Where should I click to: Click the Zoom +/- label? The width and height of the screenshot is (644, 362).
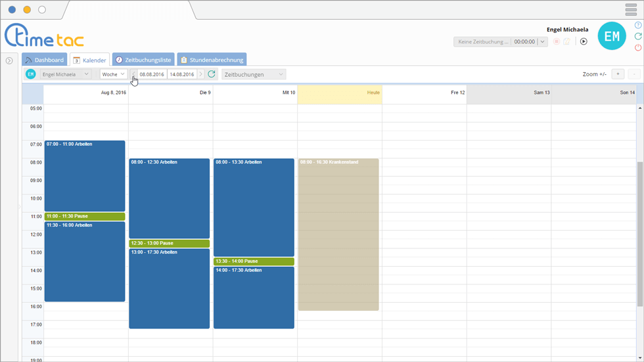coord(594,74)
